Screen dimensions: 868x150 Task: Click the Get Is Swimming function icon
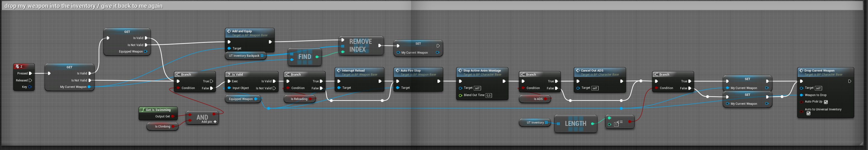pos(143,110)
